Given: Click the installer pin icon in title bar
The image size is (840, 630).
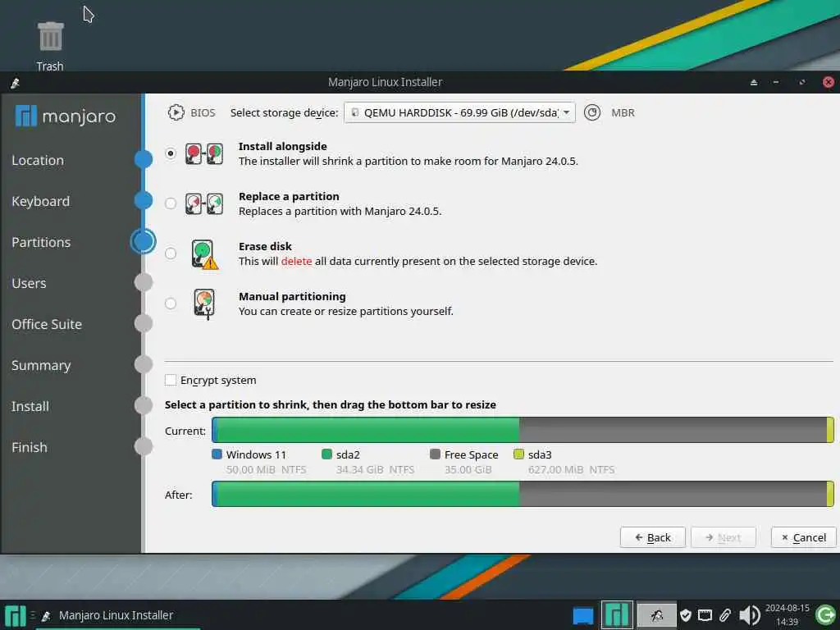Looking at the screenshot, I should tap(15, 83).
